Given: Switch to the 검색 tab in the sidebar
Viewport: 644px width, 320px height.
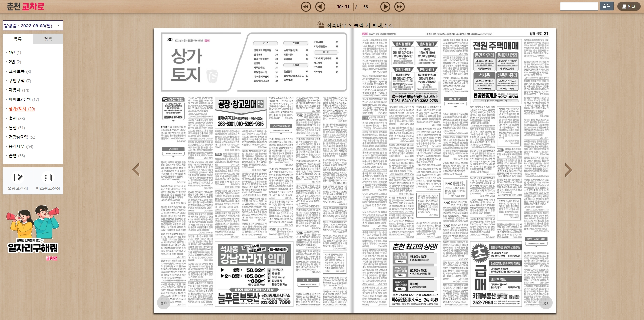Looking at the screenshot, I should coord(47,39).
